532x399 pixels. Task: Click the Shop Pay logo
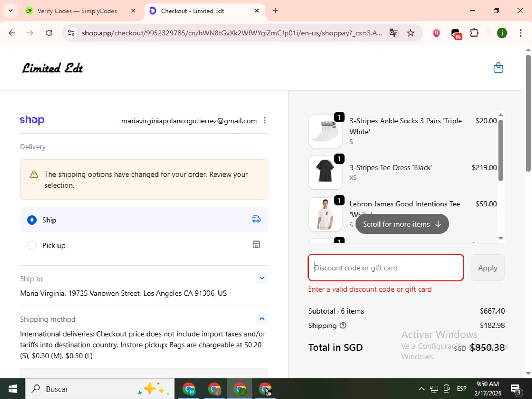pyautogui.click(x=32, y=120)
